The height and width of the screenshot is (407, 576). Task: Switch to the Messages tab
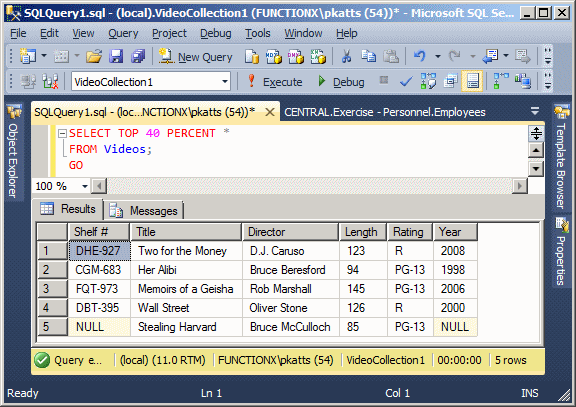coord(144,210)
